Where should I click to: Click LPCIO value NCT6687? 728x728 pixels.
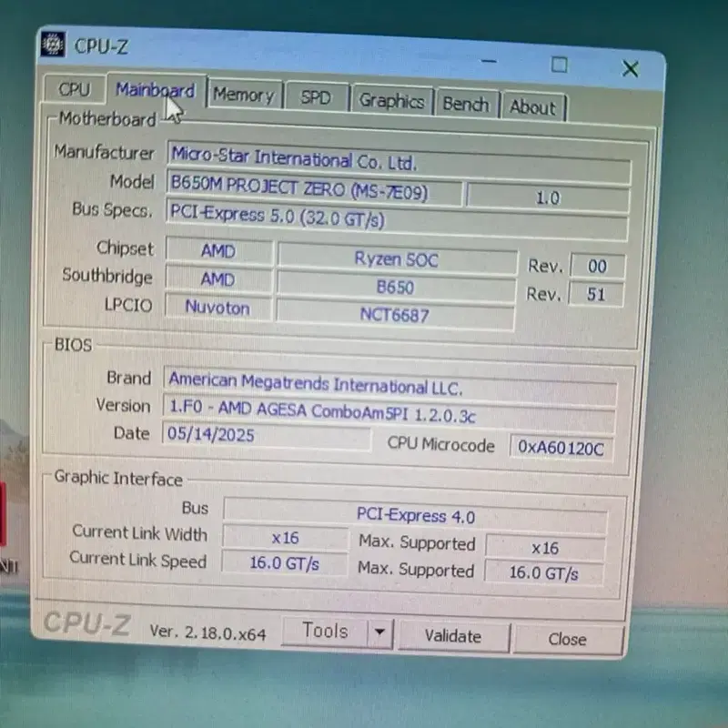tap(395, 315)
